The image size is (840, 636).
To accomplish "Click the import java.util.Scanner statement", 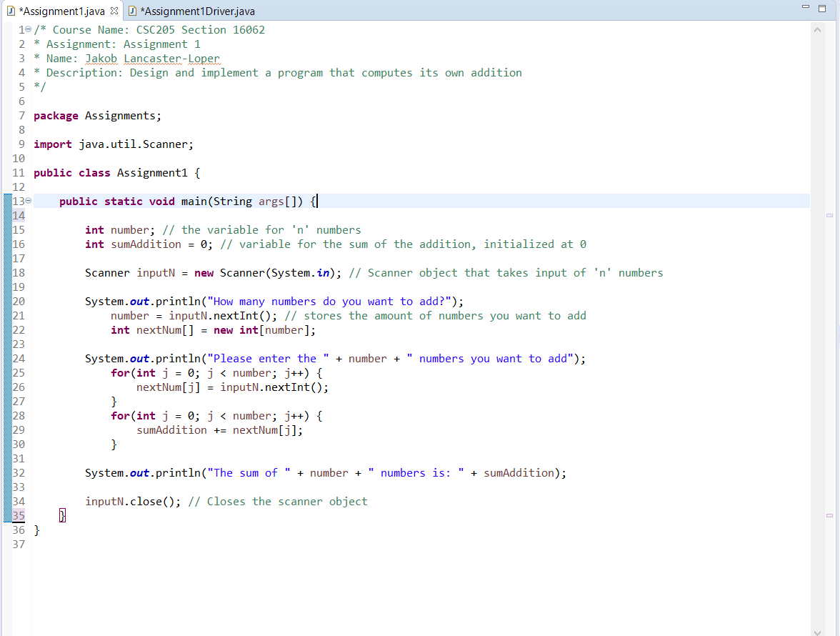I will [114, 144].
